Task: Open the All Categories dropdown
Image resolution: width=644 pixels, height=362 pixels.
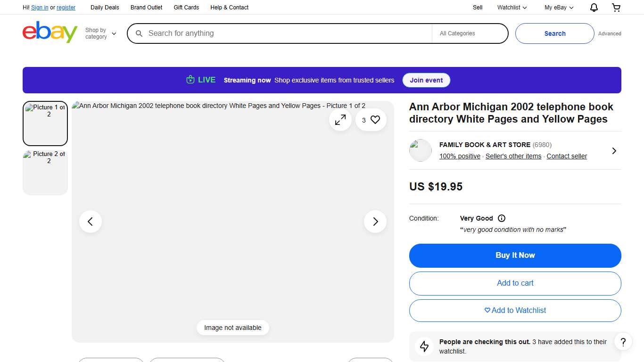Action: [470, 33]
